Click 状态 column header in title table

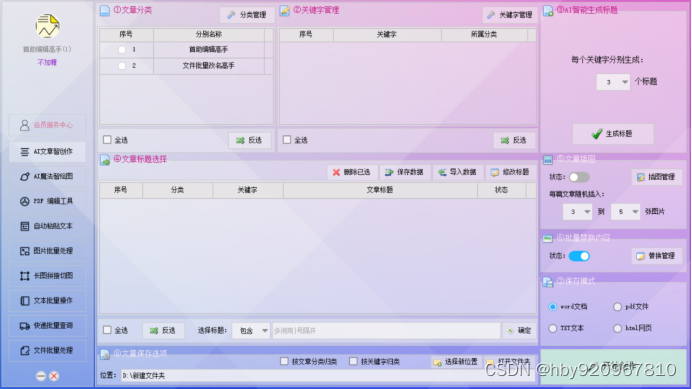pyautogui.click(x=501, y=190)
